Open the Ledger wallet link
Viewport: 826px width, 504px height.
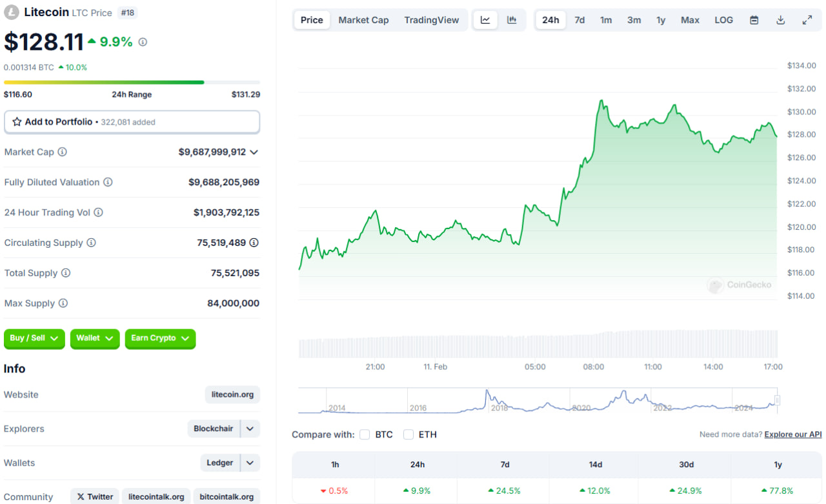point(220,463)
